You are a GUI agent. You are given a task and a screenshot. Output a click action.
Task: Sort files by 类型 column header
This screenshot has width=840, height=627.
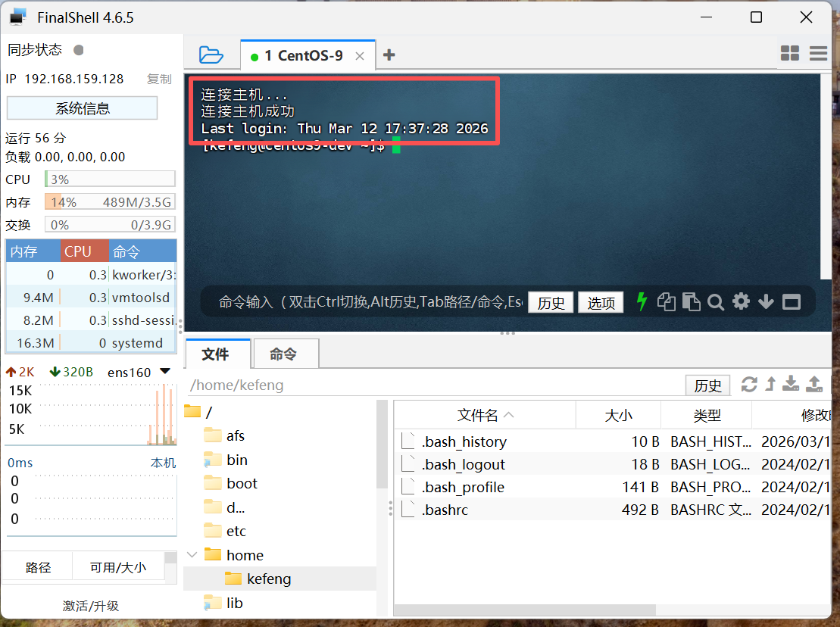pyautogui.click(x=707, y=415)
